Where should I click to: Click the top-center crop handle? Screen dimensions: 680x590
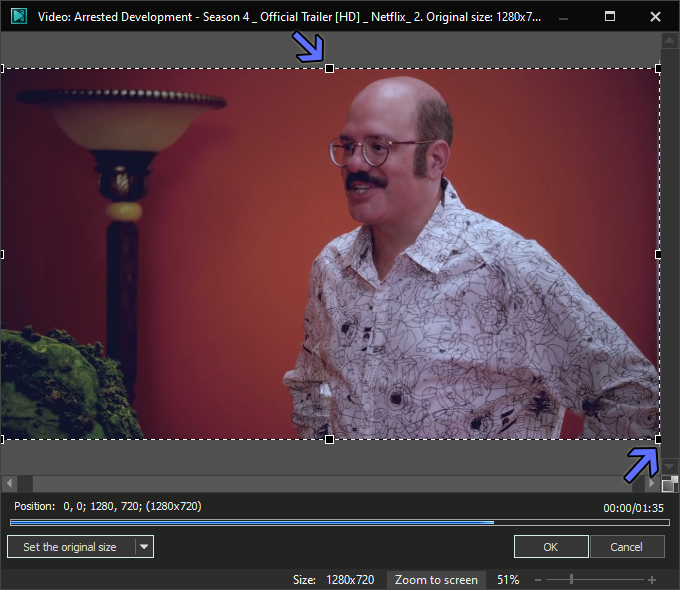(329, 69)
